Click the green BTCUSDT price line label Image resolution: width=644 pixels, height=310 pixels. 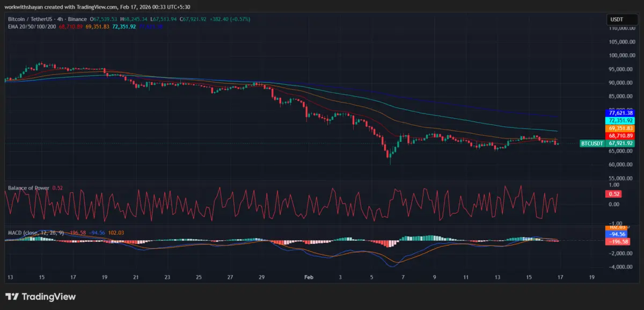592,143
